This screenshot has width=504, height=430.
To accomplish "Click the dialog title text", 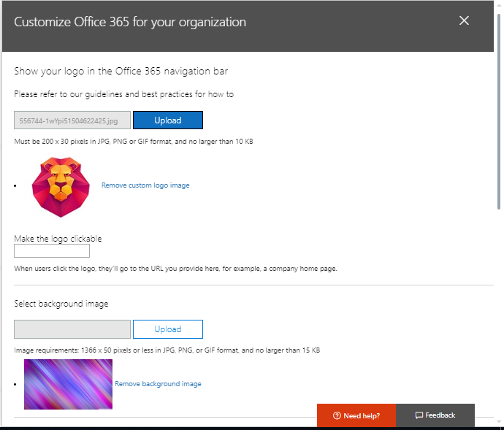I will 130,22.
